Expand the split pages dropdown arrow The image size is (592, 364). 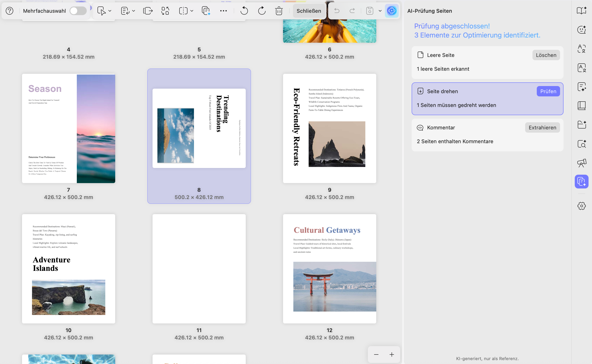tap(192, 11)
